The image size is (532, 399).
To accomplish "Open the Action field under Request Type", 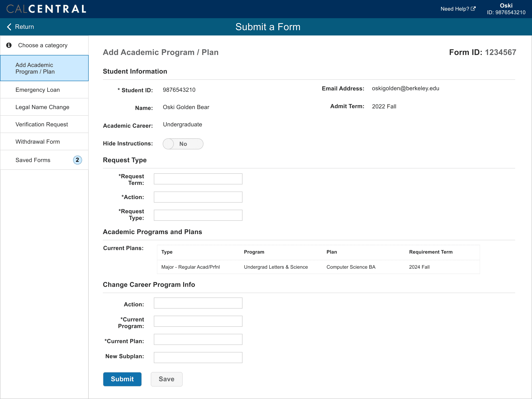I will click(x=198, y=197).
